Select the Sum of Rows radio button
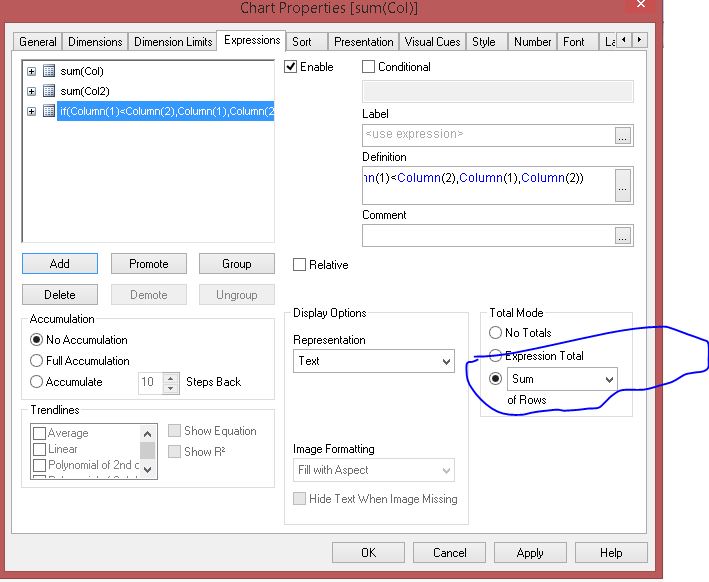The height and width of the screenshot is (582, 709). click(496, 379)
